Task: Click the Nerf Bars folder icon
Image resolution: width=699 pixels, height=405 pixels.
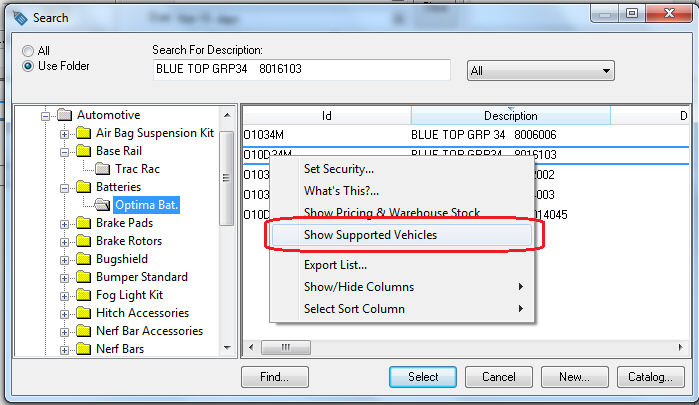Action: coord(83,349)
